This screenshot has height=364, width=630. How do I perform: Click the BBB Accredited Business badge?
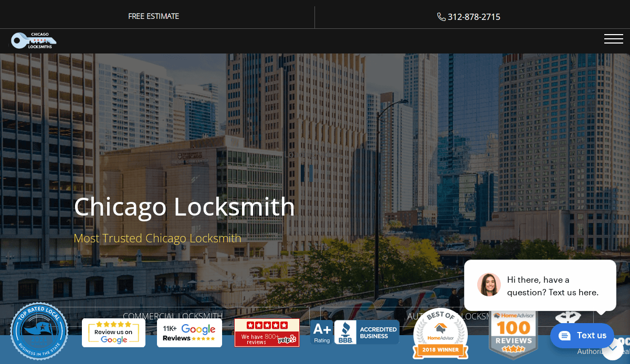pos(367,333)
